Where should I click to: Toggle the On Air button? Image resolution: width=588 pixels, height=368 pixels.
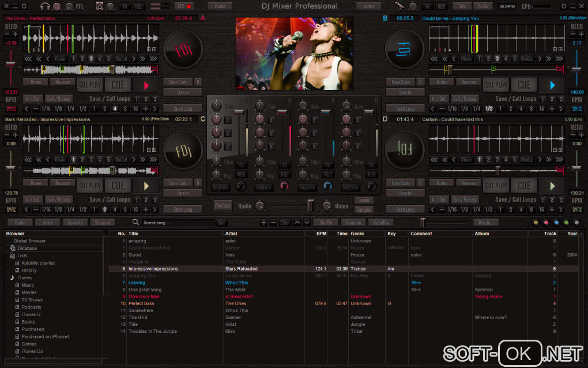coord(483,6)
